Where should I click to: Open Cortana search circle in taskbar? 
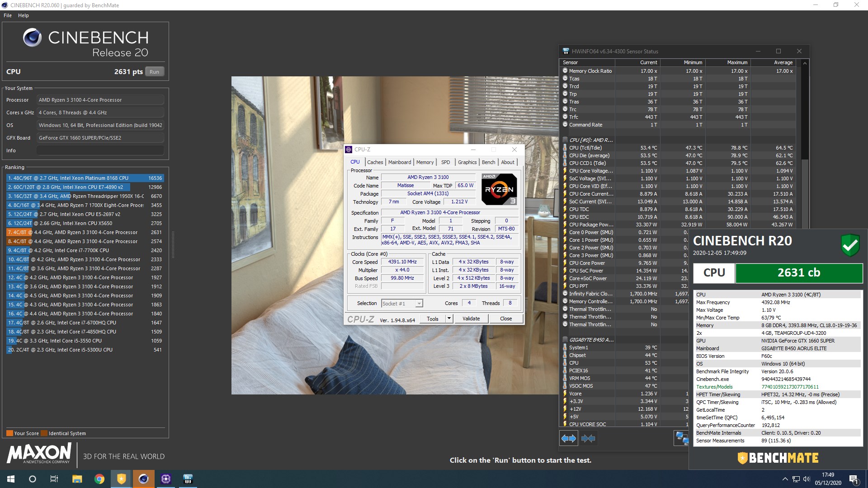tap(33, 479)
